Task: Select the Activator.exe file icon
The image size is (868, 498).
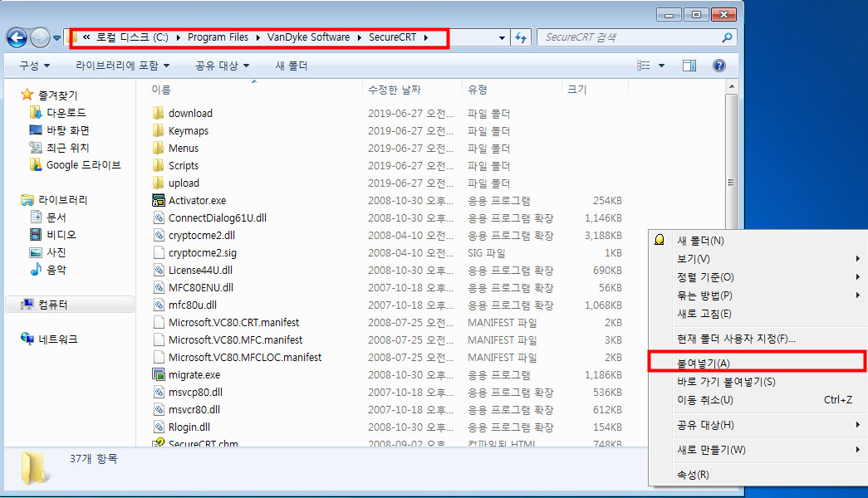Action: click(159, 200)
